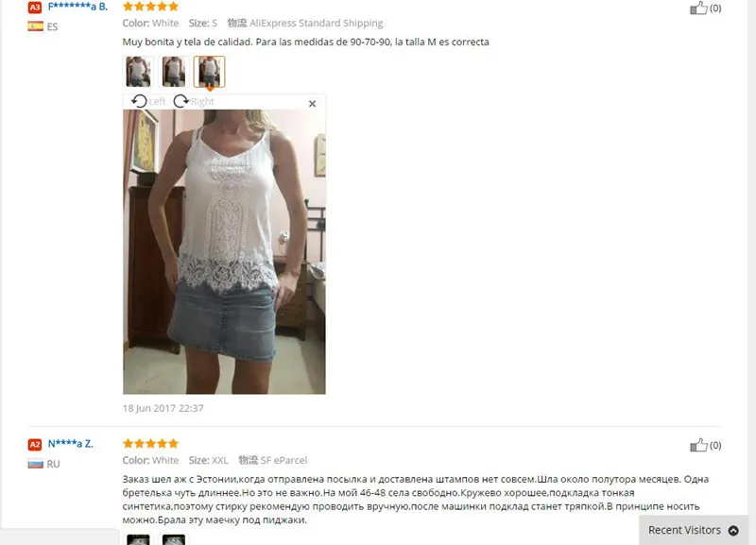Click the five-star rating on the Spanish review

point(150,7)
